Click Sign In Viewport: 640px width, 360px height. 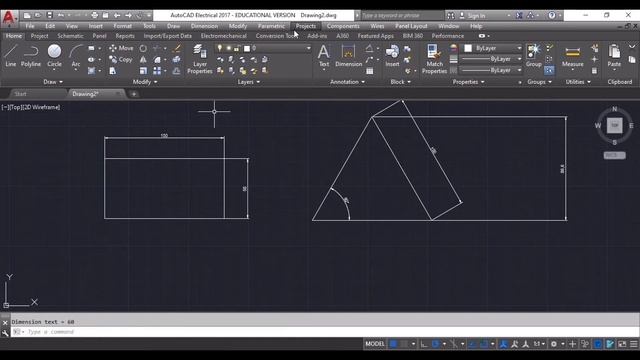pyautogui.click(x=476, y=16)
